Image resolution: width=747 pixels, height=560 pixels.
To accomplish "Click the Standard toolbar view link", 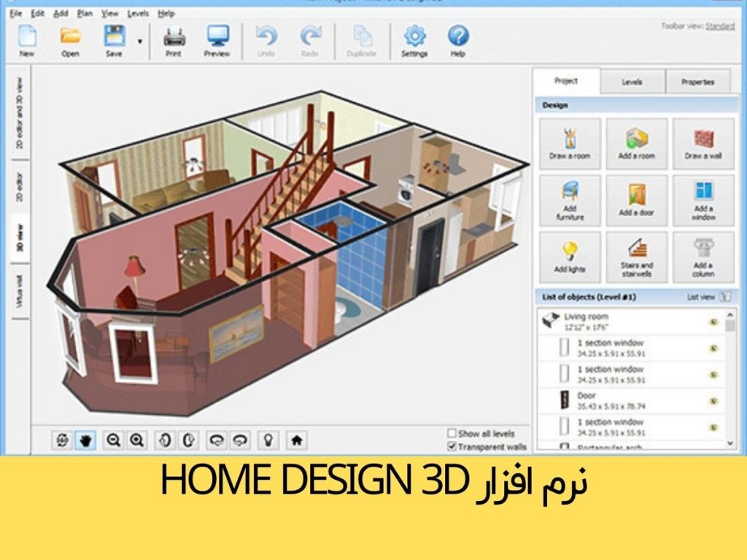I will point(720,26).
